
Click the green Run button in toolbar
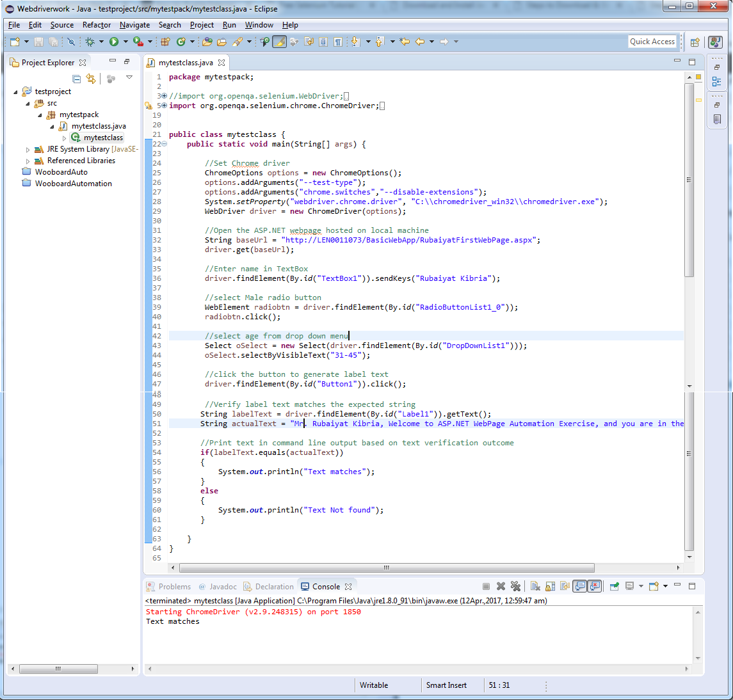114,42
